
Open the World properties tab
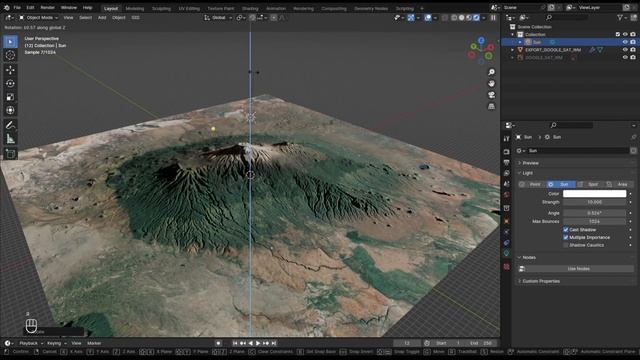tap(507, 195)
